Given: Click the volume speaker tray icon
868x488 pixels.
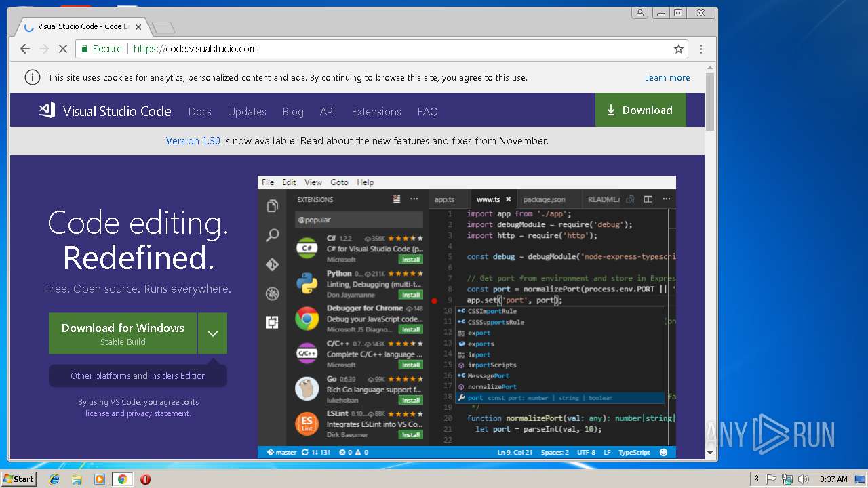Looking at the screenshot, I should pos(804,479).
